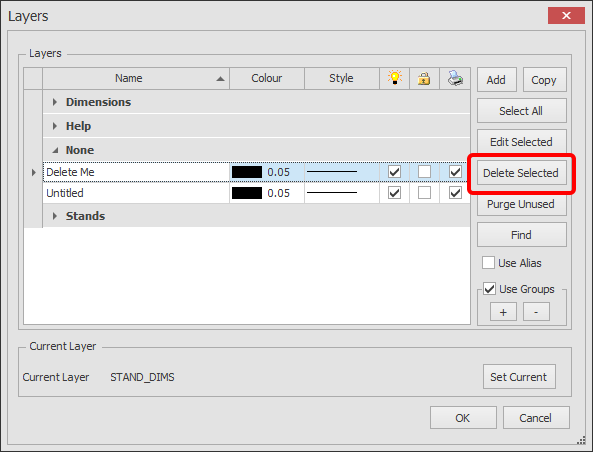This screenshot has height=452, width=593.
Task: Click the light bulb visibility column header
Action: (394, 78)
